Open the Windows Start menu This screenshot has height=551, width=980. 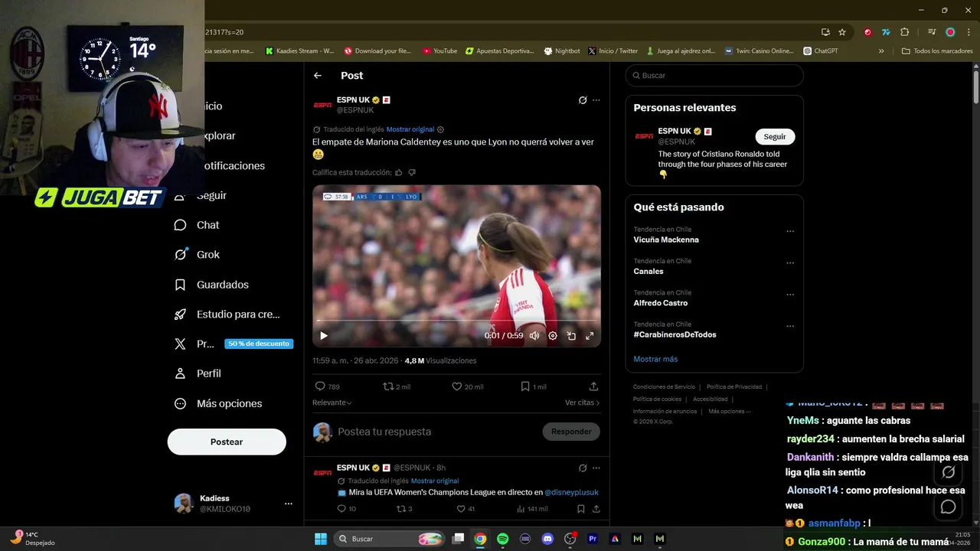pyautogui.click(x=321, y=539)
